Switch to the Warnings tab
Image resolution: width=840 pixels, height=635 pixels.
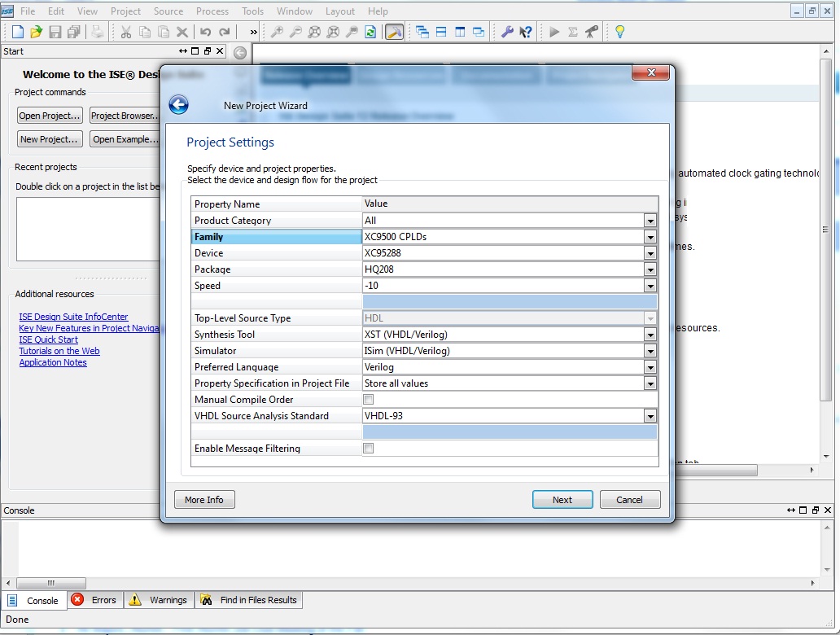point(159,600)
